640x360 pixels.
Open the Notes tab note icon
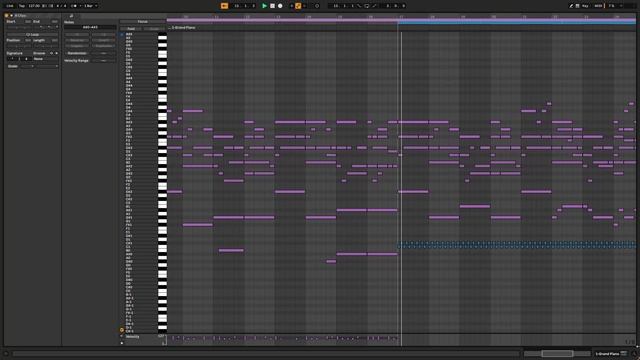coord(71,16)
